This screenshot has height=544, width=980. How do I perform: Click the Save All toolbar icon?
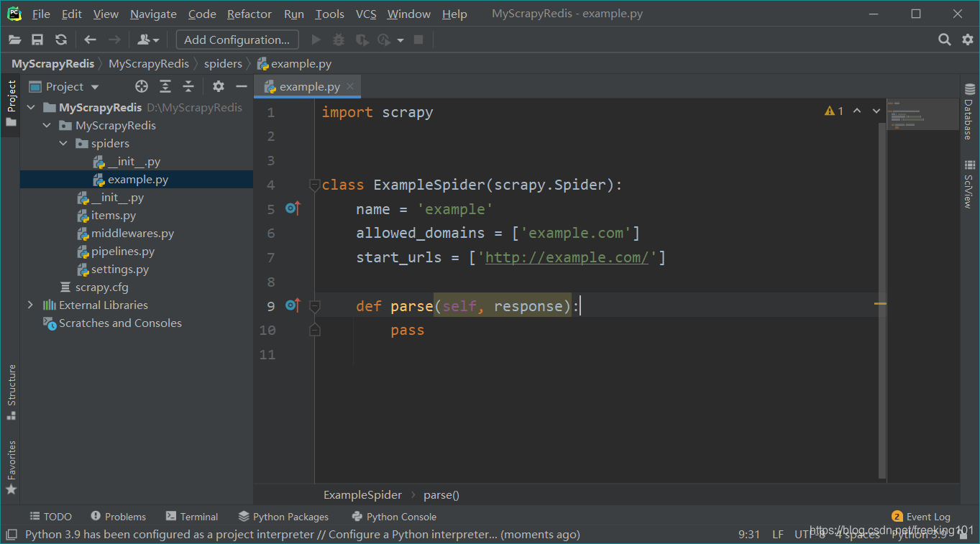coord(37,40)
